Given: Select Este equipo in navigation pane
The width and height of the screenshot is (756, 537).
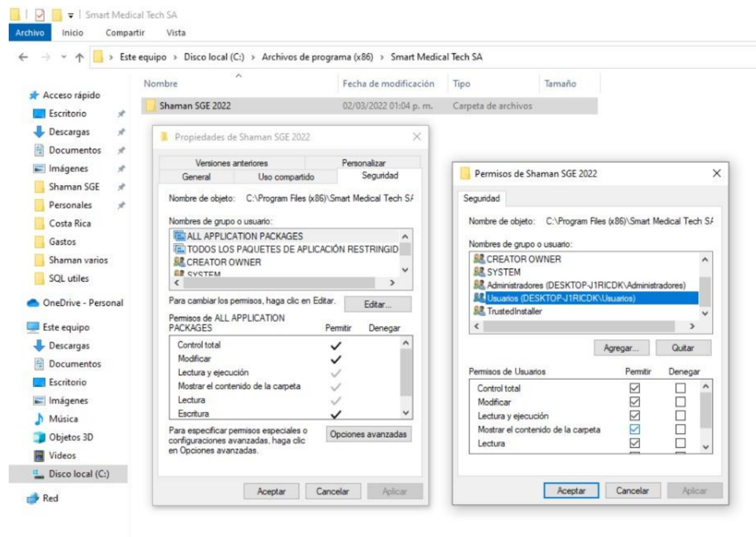Looking at the screenshot, I should [66, 327].
